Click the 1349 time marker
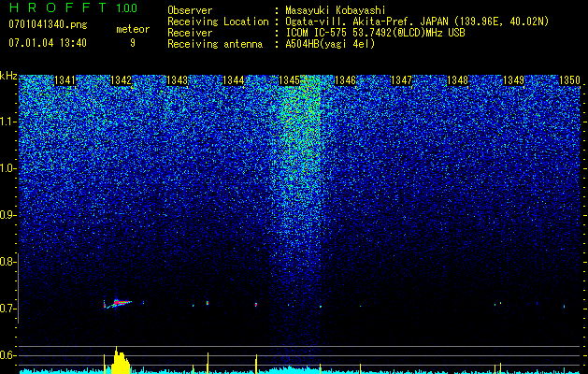 point(513,80)
